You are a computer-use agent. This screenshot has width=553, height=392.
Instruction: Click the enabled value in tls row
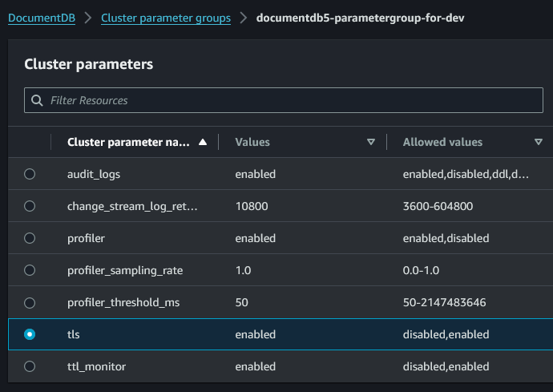pyautogui.click(x=256, y=334)
